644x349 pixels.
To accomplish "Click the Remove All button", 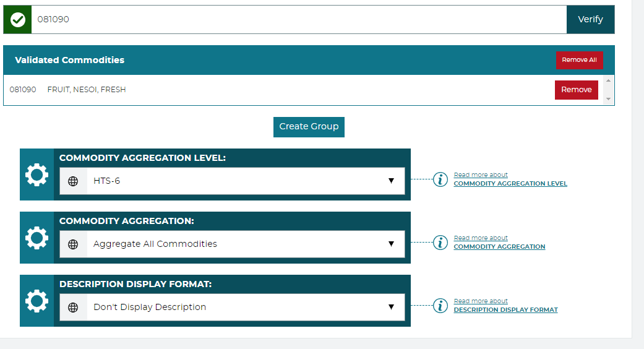I will click(x=579, y=60).
